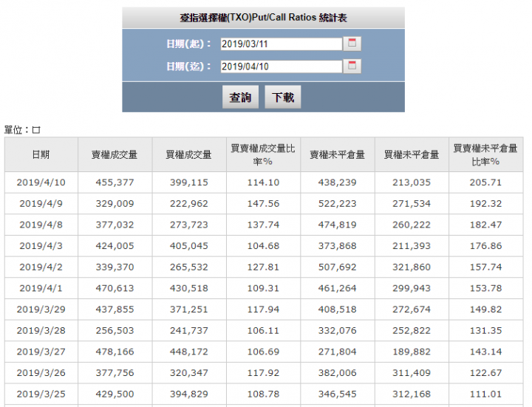Click ratio value 114.10

[263, 182]
